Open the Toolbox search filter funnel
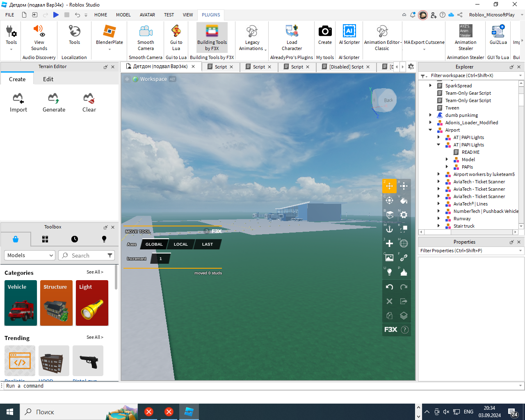The image size is (525, 420). coord(110,255)
